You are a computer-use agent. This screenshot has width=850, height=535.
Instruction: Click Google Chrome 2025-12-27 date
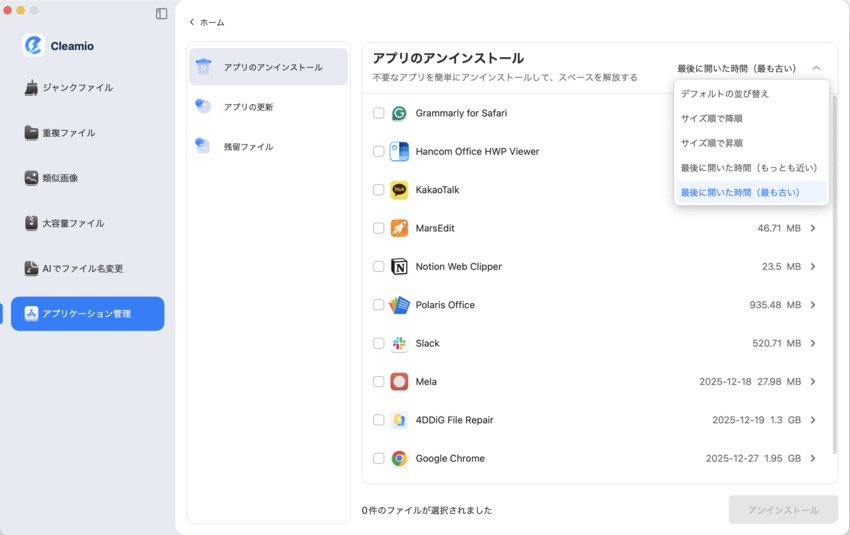732,459
